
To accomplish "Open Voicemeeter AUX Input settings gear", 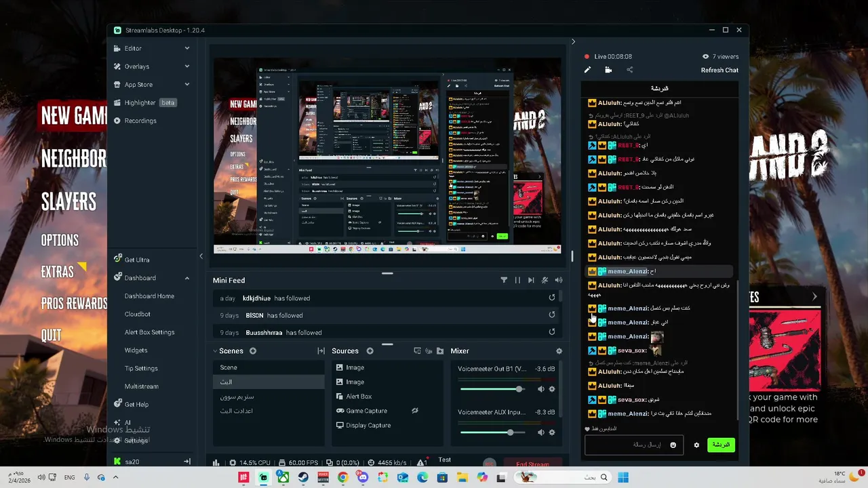I will [552, 432].
